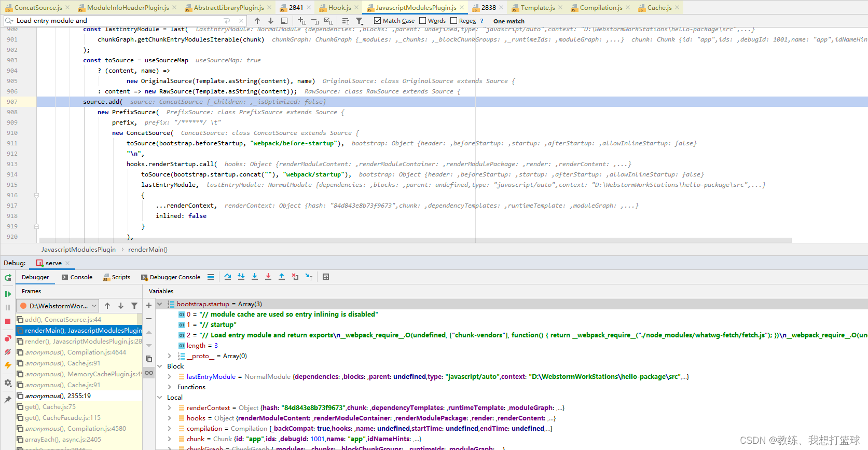The width and height of the screenshot is (868, 450).
Task: Expand renderContext variable
Action: click(170, 408)
